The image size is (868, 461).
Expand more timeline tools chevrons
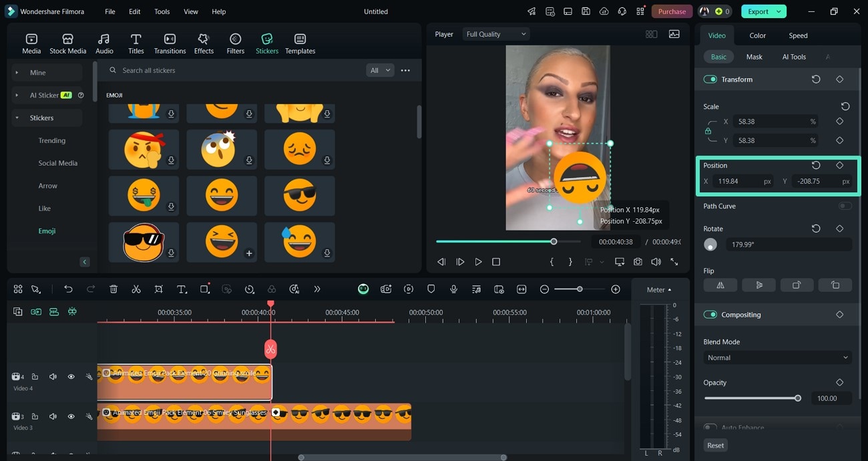tap(316, 289)
